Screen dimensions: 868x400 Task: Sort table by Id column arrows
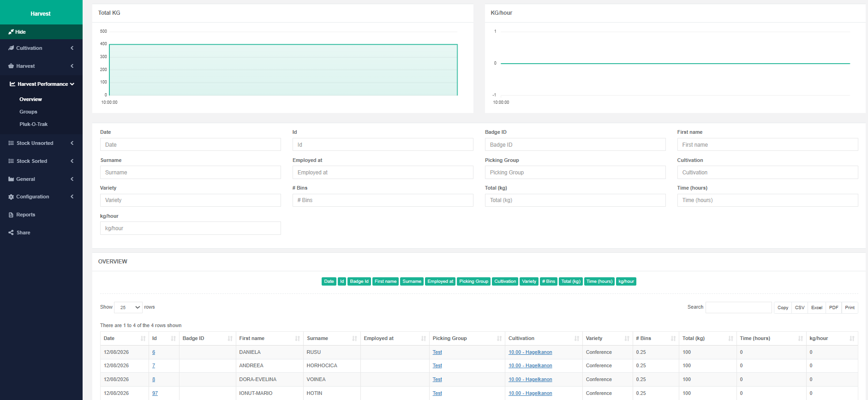point(173,339)
